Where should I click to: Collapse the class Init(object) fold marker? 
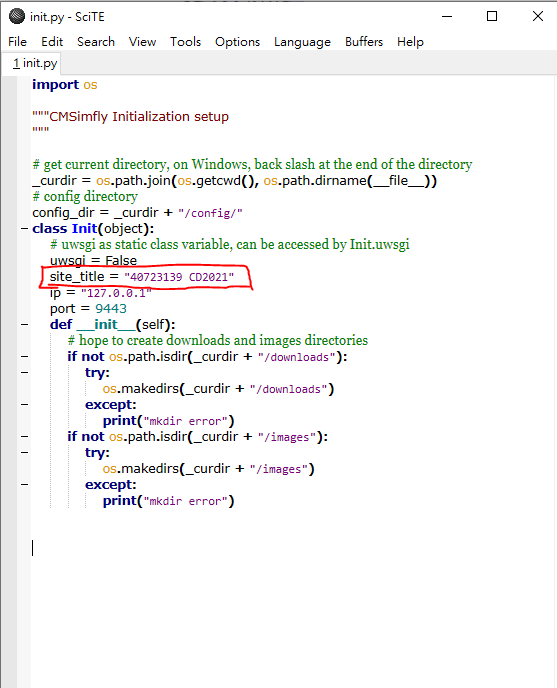tap(24, 229)
